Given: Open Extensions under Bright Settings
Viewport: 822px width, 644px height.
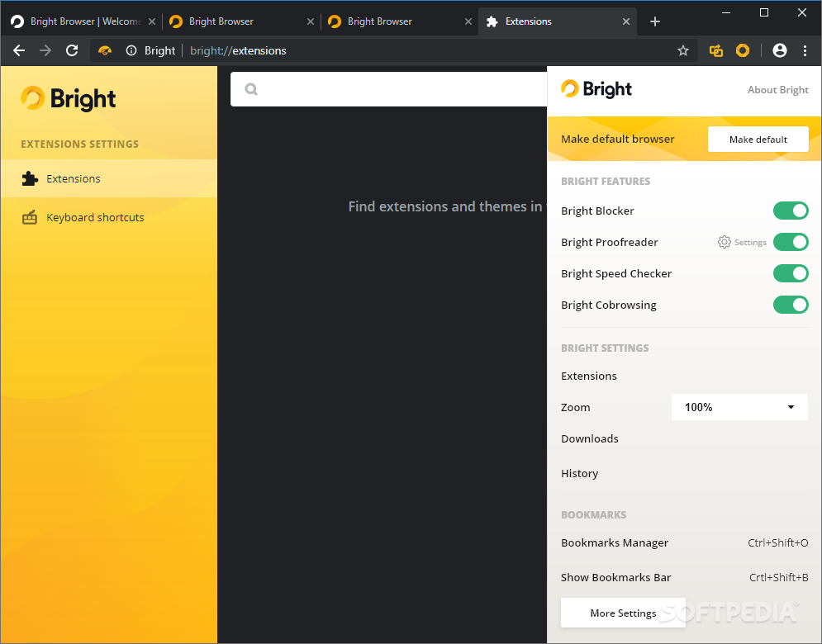Looking at the screenshot, I should coord(589,376).
